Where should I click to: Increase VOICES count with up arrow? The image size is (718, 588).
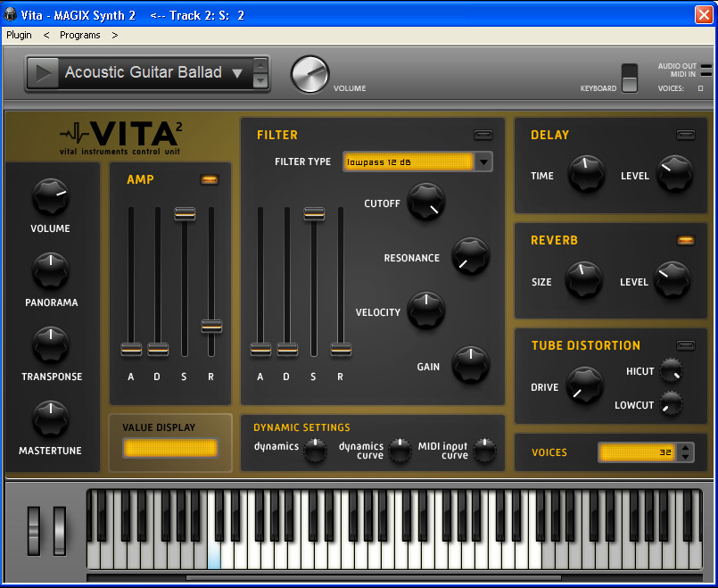pyautogui.click(x=685, y=448)
